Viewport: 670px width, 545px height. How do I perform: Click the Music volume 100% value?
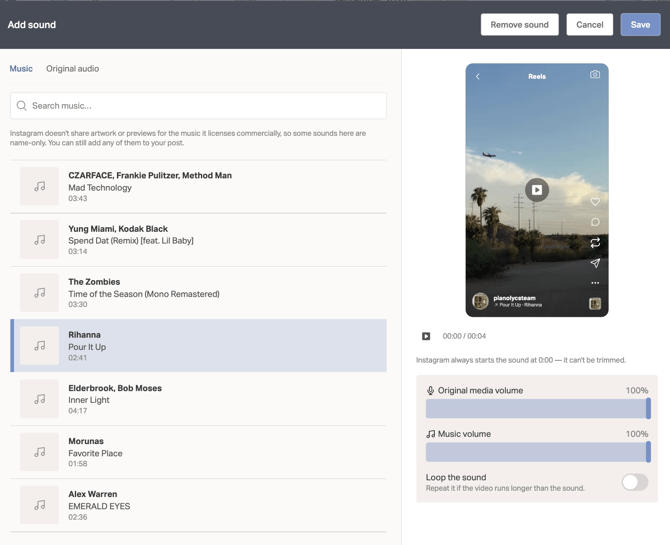tap(637, 434)
